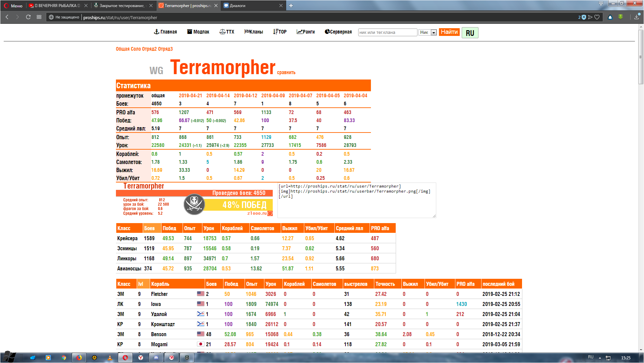This screenshot has height=363, width=644.
Task: Select the Отряд2 stats filter
Action: (149, 49)
